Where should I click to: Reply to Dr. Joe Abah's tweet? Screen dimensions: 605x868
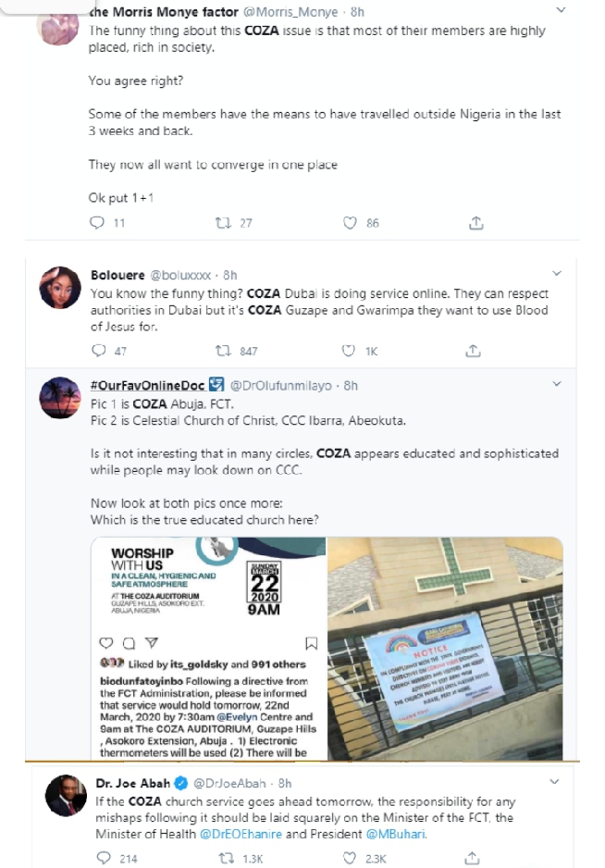coord(104,858)
